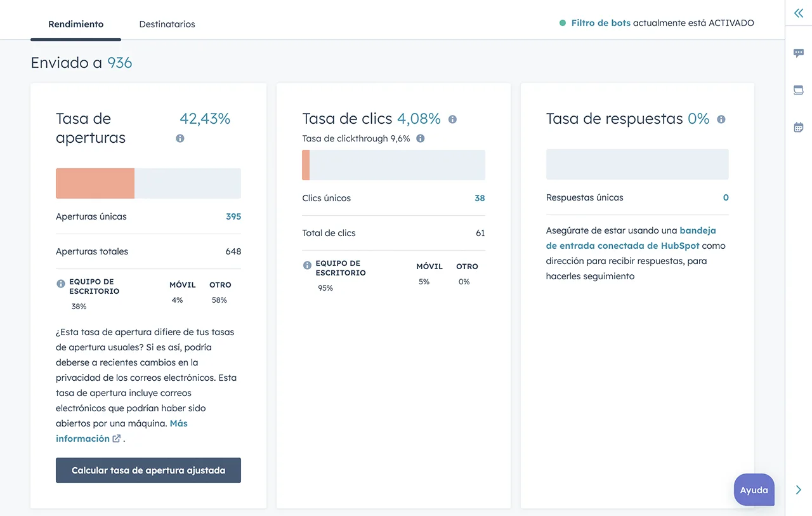Open the Más información link
This screenshot has height=516, width=812.
point(122,431)
